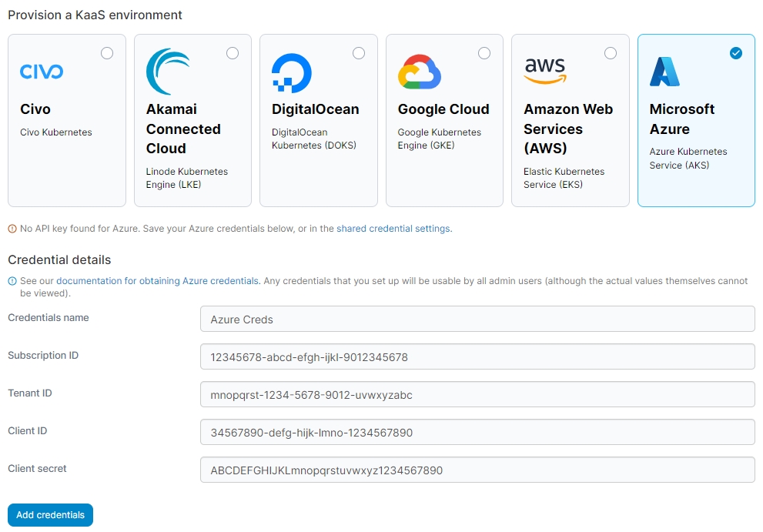Click the blue info icon beside documentation note
This screenshot has height=532, width=763.
(12, 281)
